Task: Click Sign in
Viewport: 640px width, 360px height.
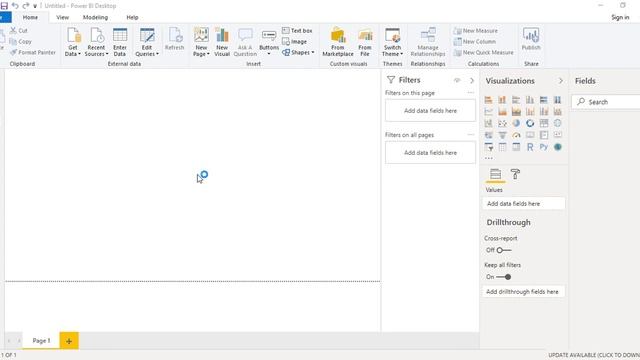Action: point(620,18)
